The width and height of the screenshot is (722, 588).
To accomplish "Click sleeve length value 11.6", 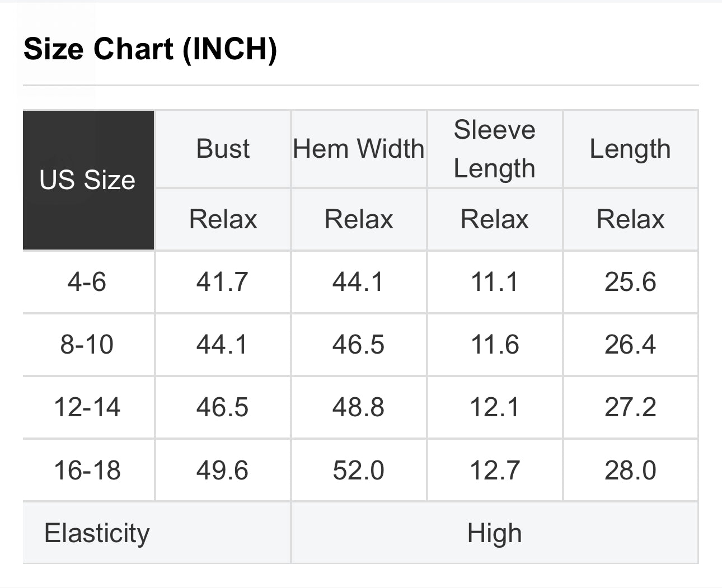I will pos(495,344).
